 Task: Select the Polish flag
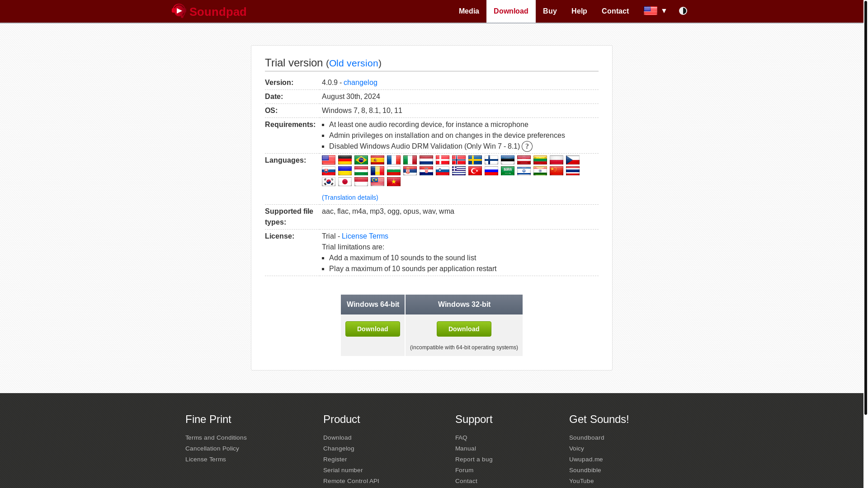pos(557,160)
